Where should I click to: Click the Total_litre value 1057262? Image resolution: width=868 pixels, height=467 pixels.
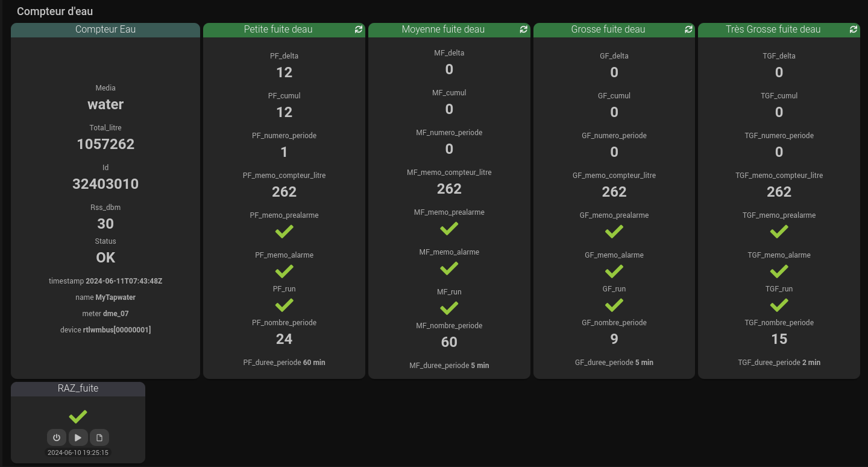[105, 144]
